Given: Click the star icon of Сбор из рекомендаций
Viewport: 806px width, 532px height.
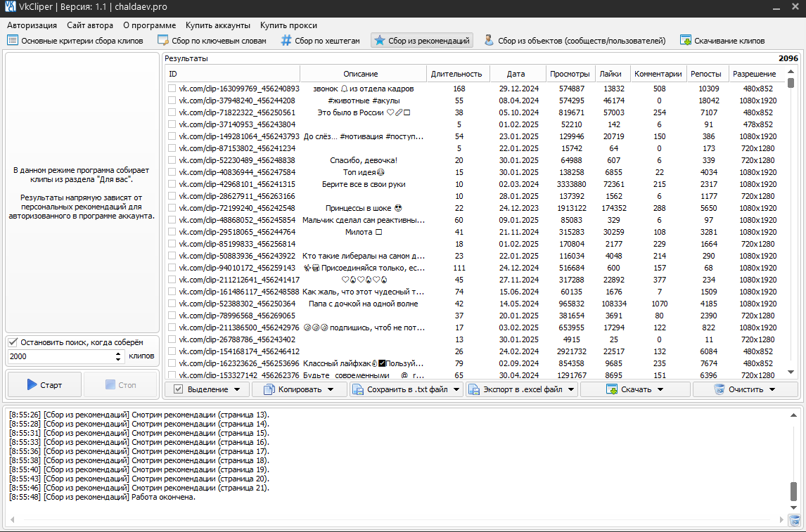Looking at the screenshot, I should point(379,40).
